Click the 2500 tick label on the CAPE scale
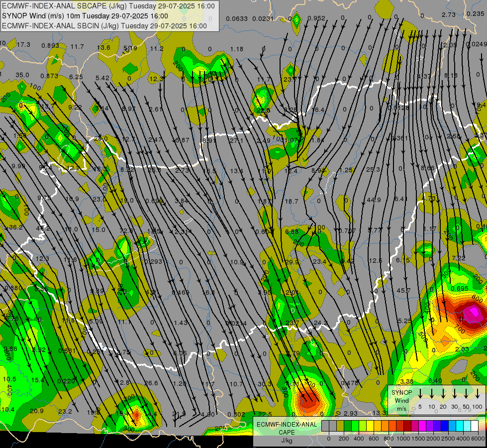Image resolution: width=487 pixels, height=448 pixels. click(448, 439)
